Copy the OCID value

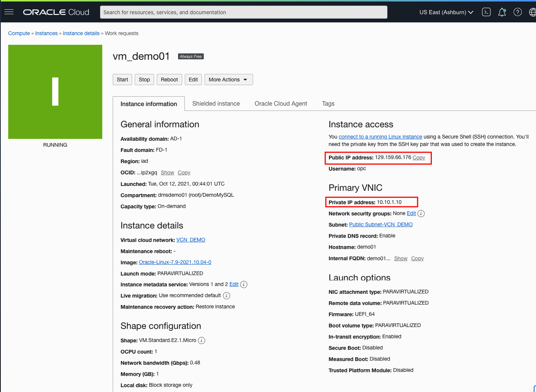(x=184, y=172)
